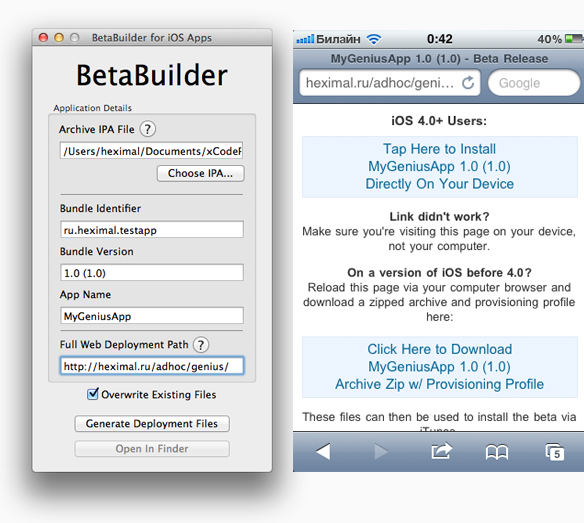Go forward in mobile Safari toolbar
584x523 pixels.
click(x=381, y=451)
